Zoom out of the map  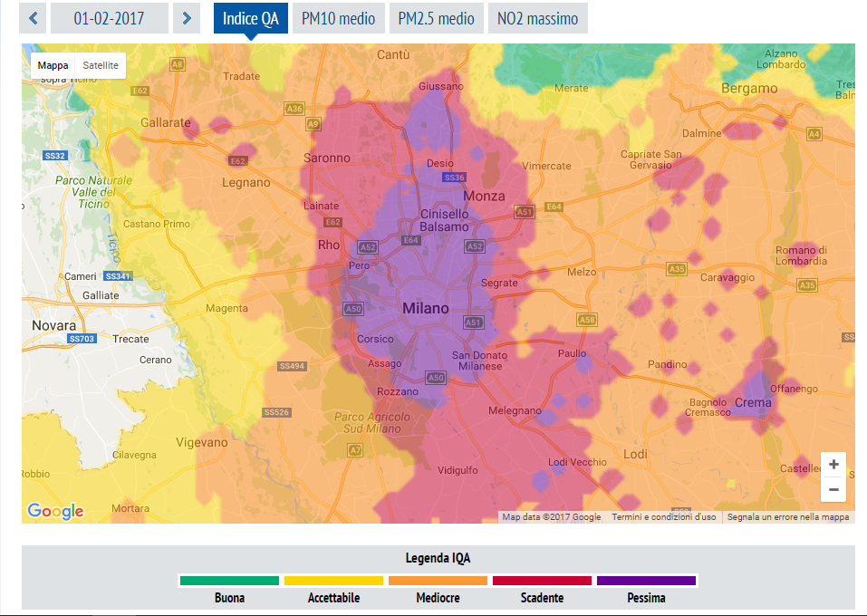(x=833, y=490)
